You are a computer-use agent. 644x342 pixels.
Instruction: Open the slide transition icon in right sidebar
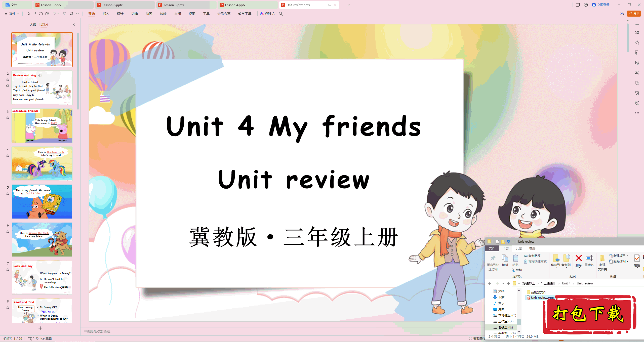pyautogui.click(x=637, y=53)
